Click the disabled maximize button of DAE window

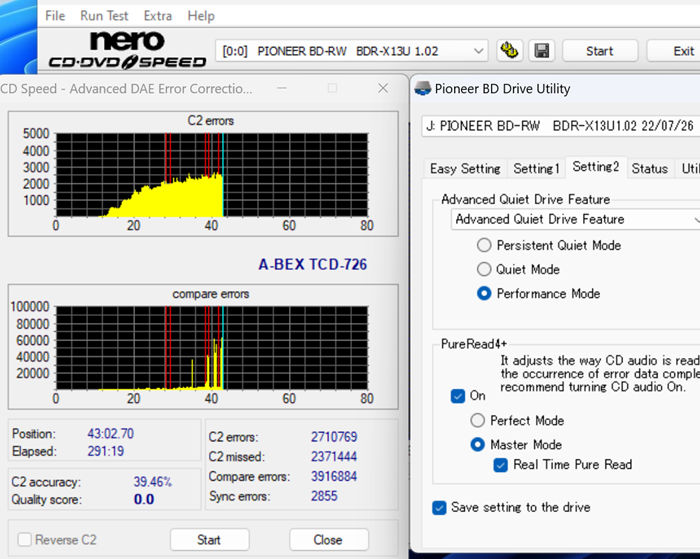pyautogui.click(x=332, y=88)
